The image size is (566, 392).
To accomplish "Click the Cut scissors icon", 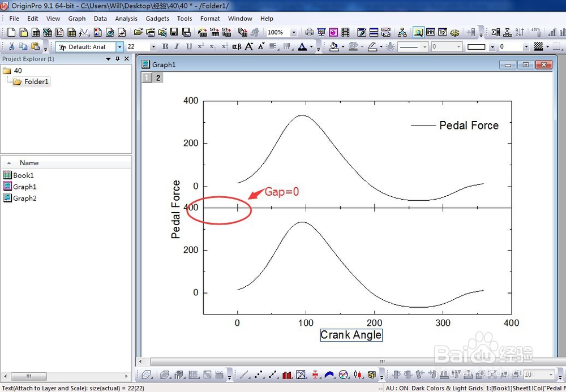I will 11,46.
